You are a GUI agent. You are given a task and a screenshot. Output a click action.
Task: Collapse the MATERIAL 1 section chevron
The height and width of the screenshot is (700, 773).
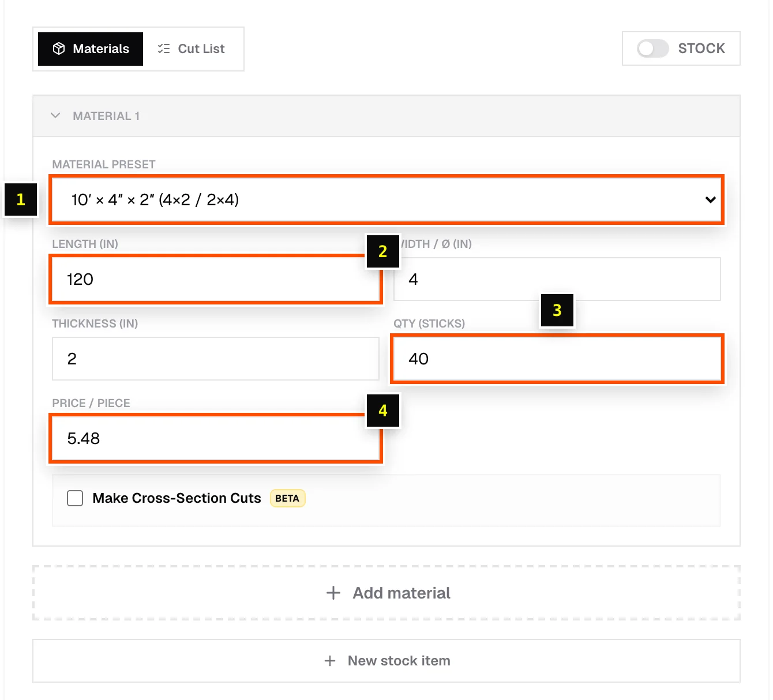[x=55, y=115]
